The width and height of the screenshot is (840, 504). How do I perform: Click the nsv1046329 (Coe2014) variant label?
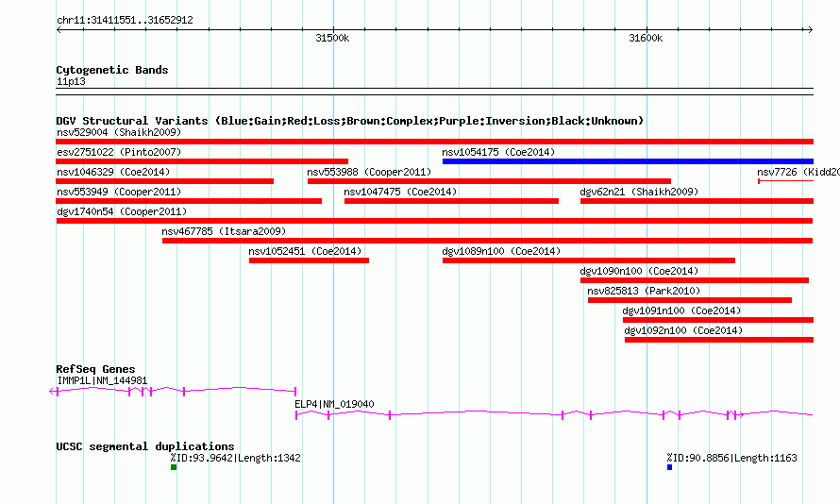point(113,172)
